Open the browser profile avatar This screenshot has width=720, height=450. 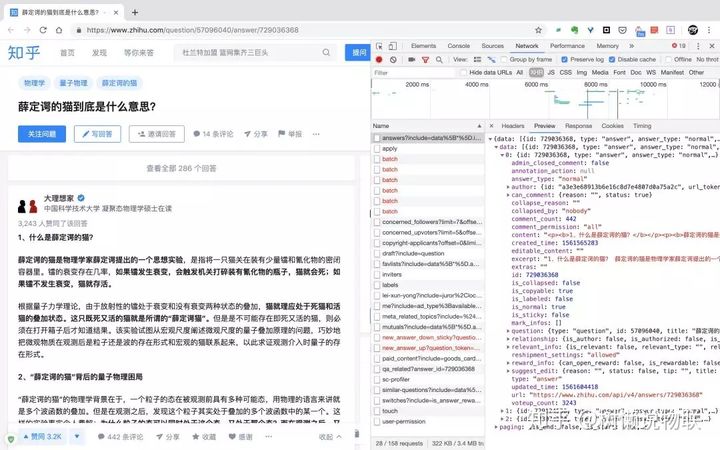coord(693,30)
